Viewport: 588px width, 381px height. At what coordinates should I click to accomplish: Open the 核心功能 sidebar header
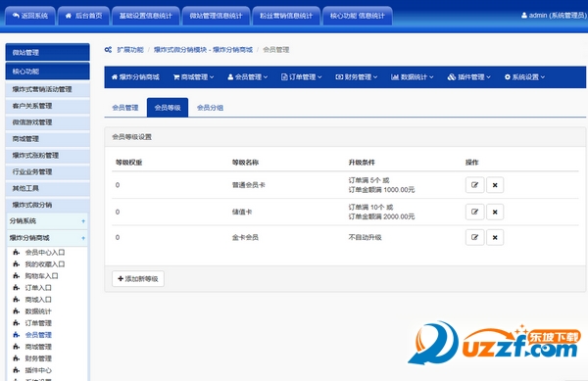click(x=48, y=71)
